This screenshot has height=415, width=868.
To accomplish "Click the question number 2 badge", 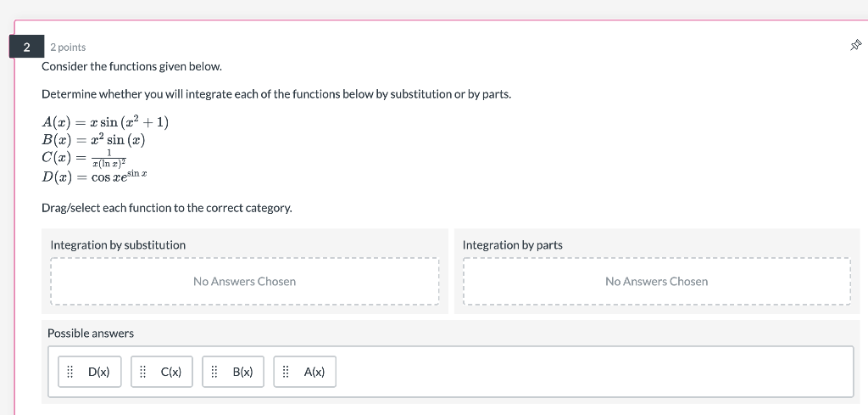I will pyautogui.click(x=26, y=47).
